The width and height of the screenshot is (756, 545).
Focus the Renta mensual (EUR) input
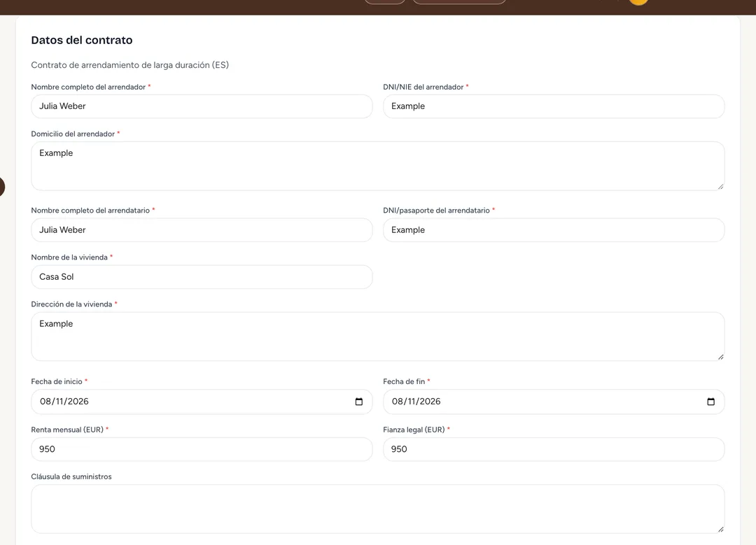point(202,449)
